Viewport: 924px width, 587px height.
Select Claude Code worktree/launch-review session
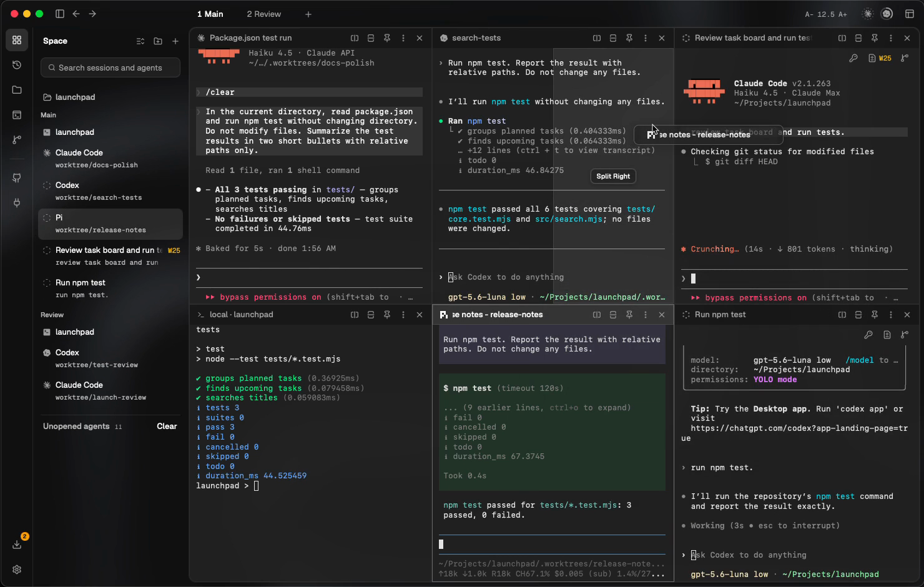(x=111, y=391)
